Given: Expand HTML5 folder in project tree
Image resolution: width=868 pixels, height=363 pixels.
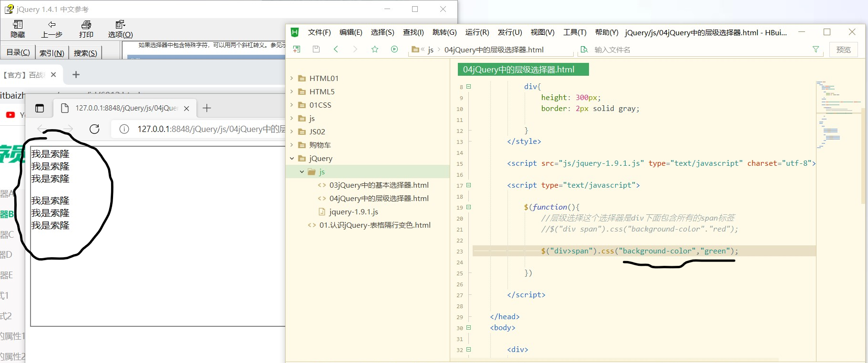Looking at the screenshot, I should coord(292,91).
